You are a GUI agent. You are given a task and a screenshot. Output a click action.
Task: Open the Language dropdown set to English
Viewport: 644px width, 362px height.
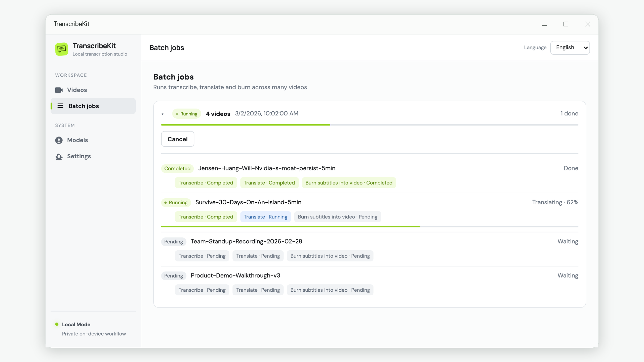[x=570, y=48]
